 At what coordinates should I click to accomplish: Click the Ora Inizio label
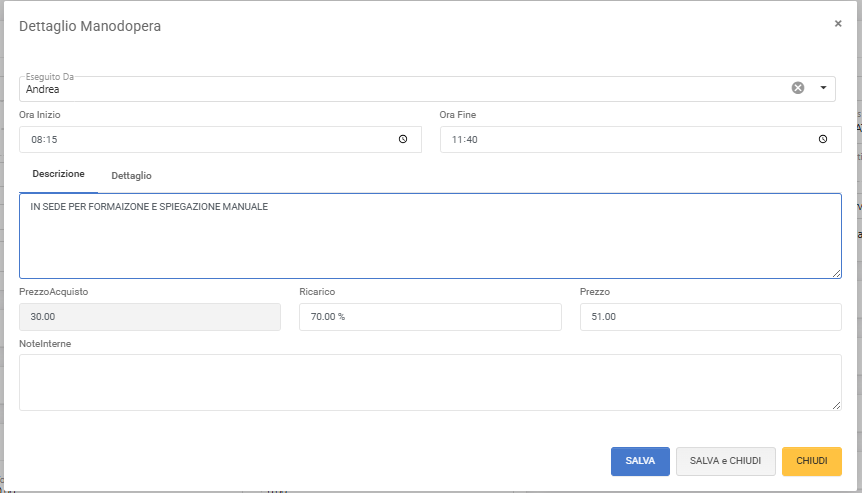40,115
